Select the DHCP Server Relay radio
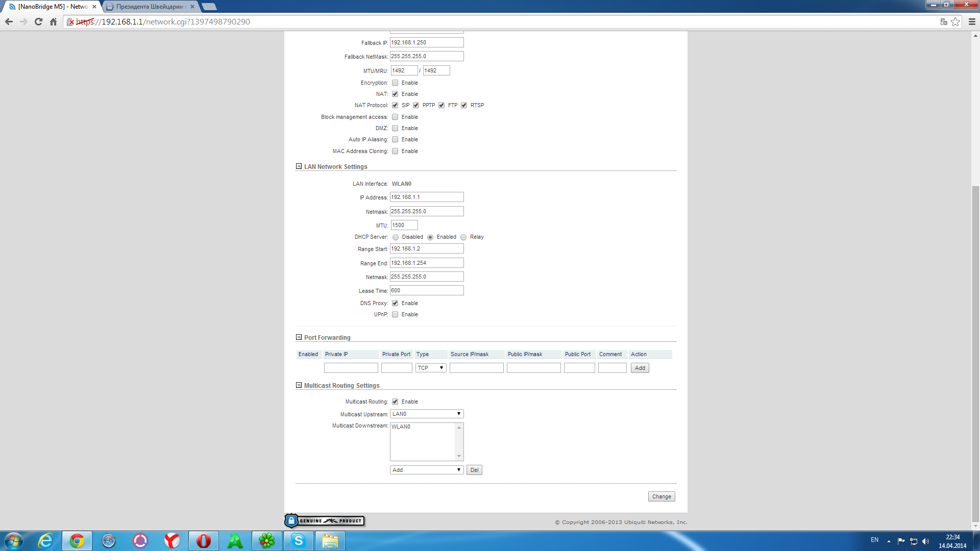Image resolution: width=980 pixels, height=551 pixels. (x=463, y=237)
